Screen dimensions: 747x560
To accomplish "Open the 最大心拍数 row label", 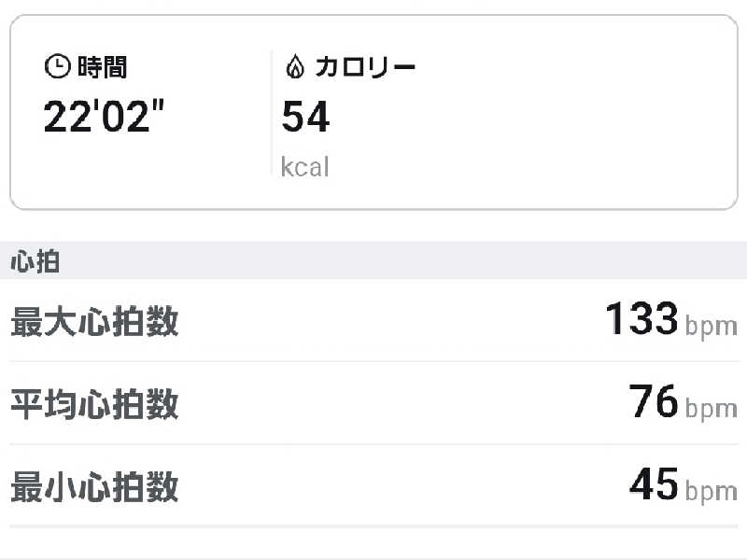I will pos(94,322).
